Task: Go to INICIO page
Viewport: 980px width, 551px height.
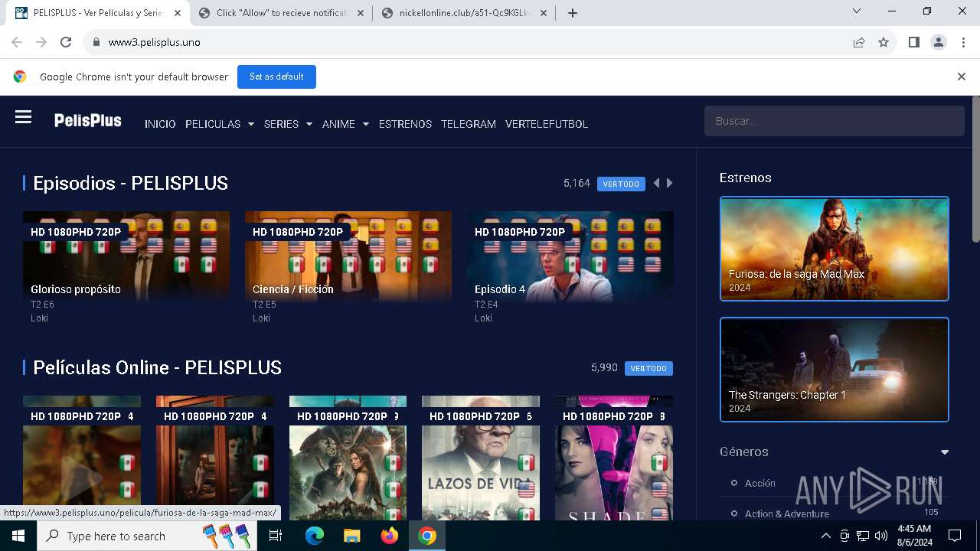Action: click(x=160, y=124)
